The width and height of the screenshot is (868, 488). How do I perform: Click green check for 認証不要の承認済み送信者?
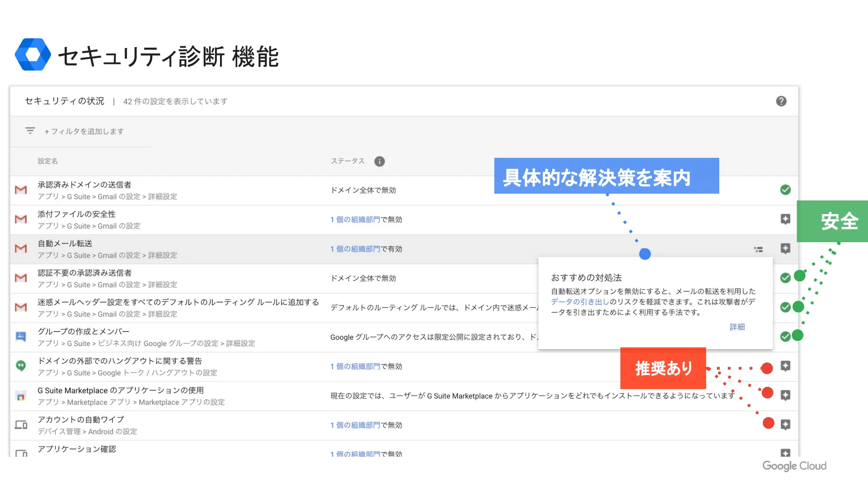point(785,278)
